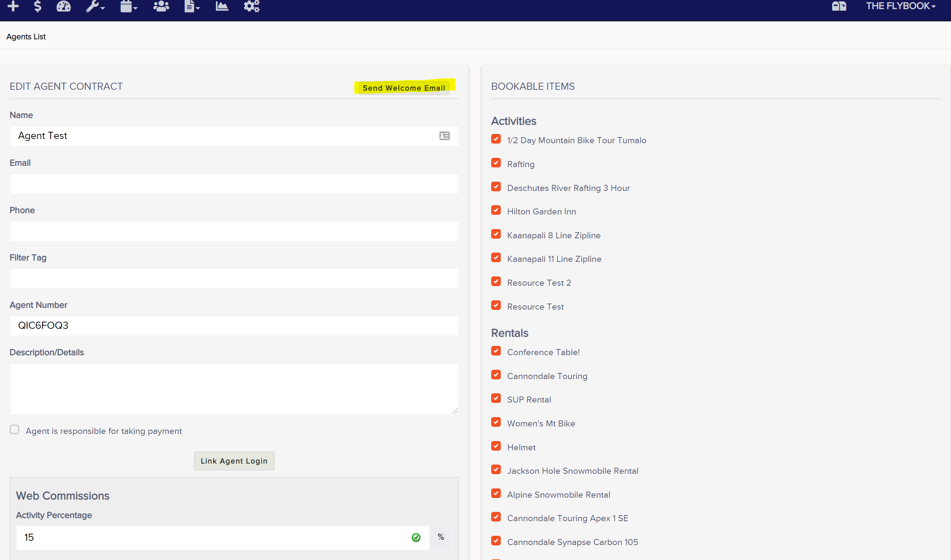The image size is (951, 560).
Task: Go to Agents List breadcrumb
Action: pyautogui.click(x=26, y=37)
